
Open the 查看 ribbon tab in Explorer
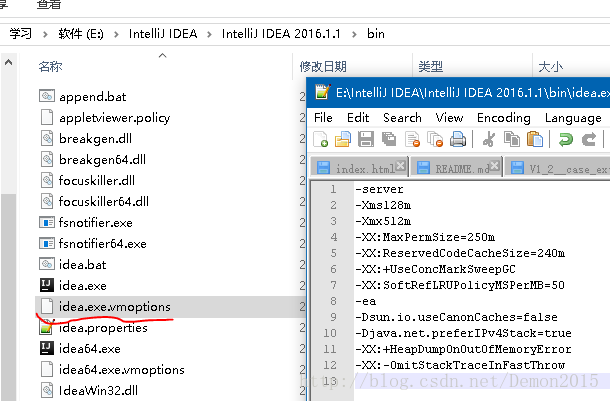(49, 4)
